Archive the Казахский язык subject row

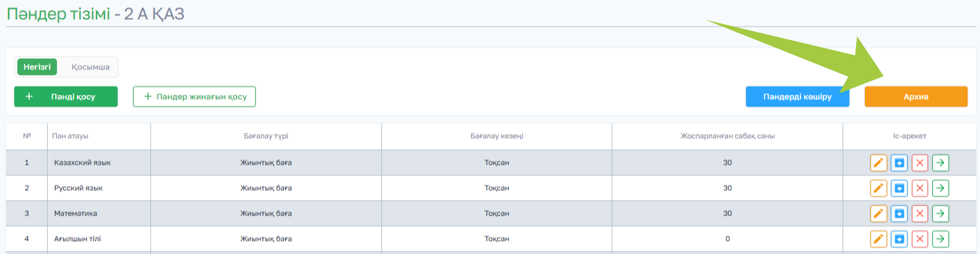click(899, 163)
